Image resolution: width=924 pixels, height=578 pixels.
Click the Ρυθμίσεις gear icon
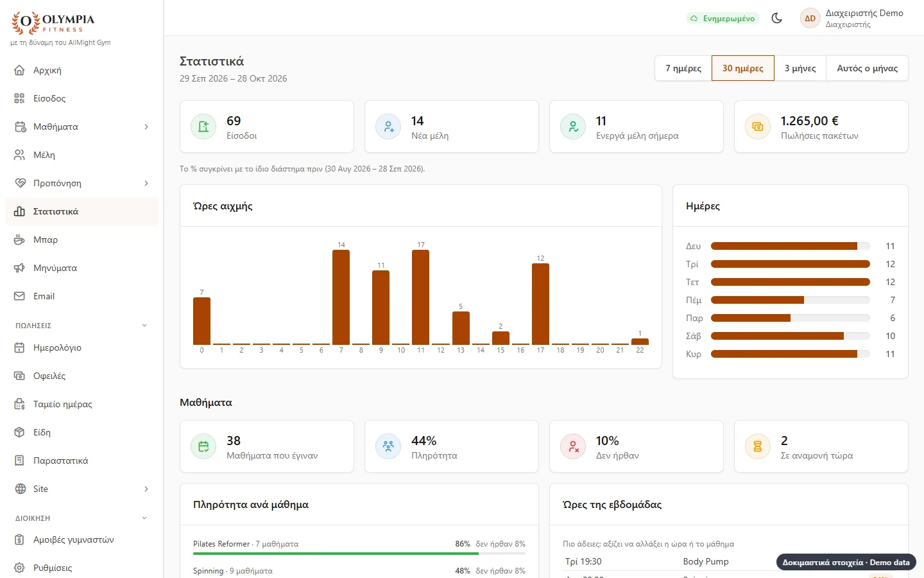point(20,568)
